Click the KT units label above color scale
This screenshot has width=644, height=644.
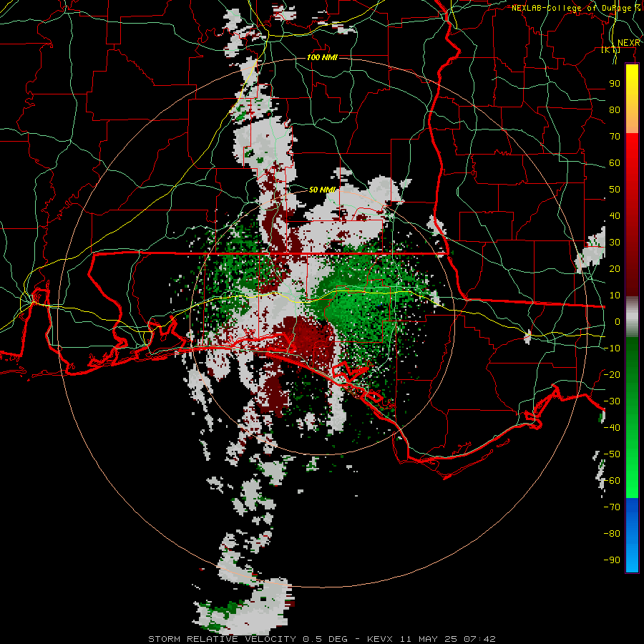(611, 50)
